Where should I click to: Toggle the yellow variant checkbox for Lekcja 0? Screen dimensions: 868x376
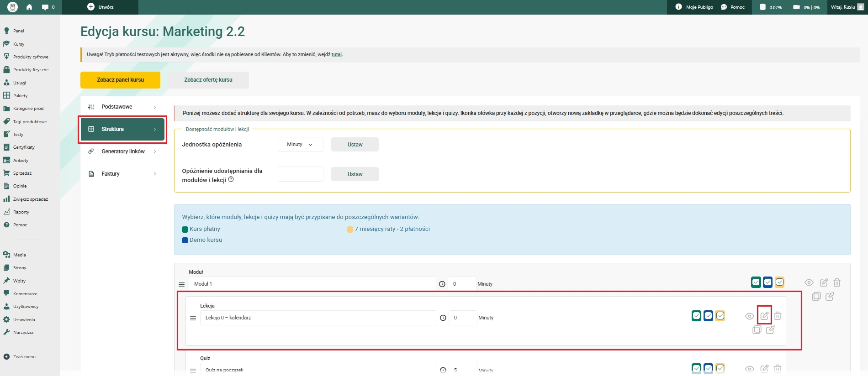(720, 316)
